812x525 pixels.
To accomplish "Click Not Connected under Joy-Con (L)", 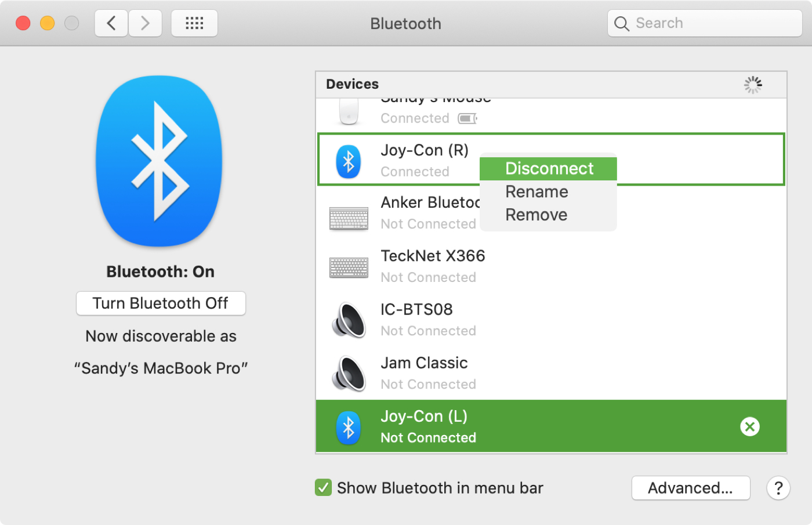I will point(428,438).
